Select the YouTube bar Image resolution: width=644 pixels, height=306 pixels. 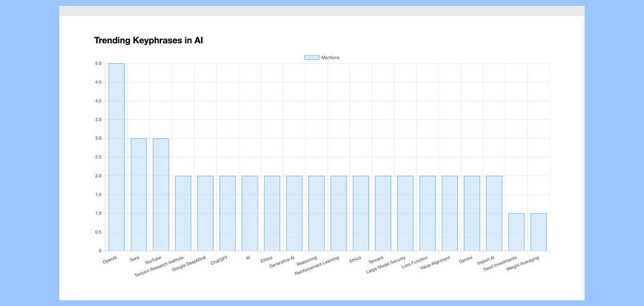(161, 195)
